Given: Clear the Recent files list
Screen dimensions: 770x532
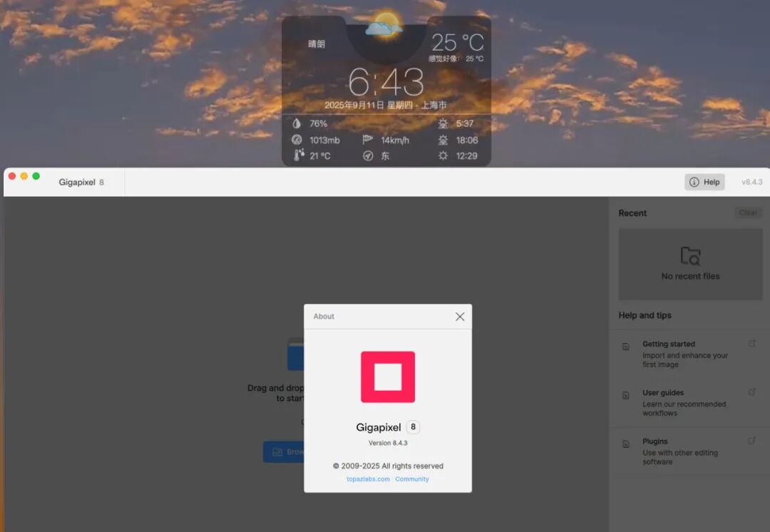Looking at the screenshot, I should click(748, 213).
